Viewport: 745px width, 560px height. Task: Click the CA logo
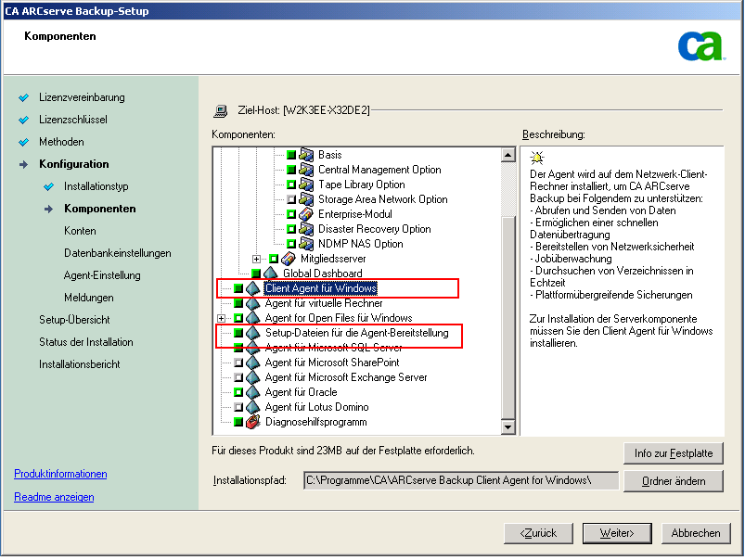point(701,46)
